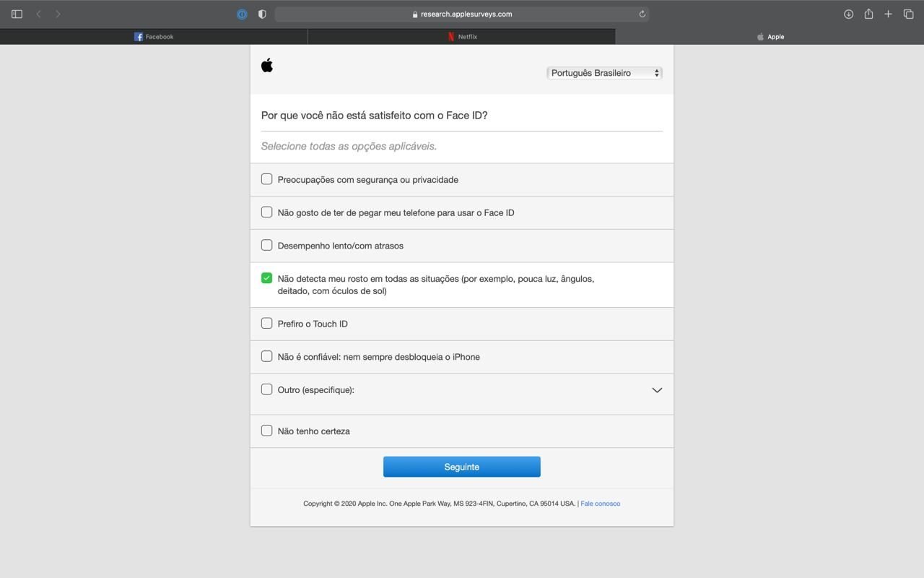Click the forward navigation arrow
This screenshot has width=924, height=578.
[57, 13]
